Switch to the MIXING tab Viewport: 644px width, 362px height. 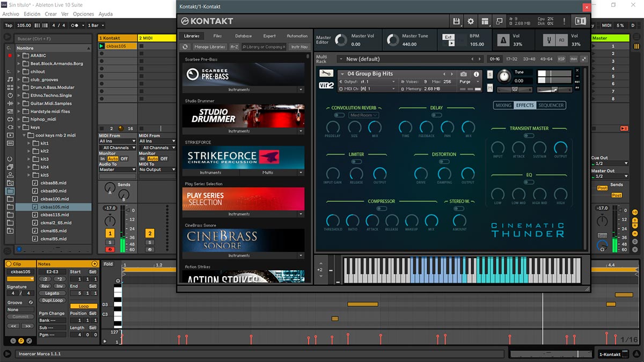(503, 105)
